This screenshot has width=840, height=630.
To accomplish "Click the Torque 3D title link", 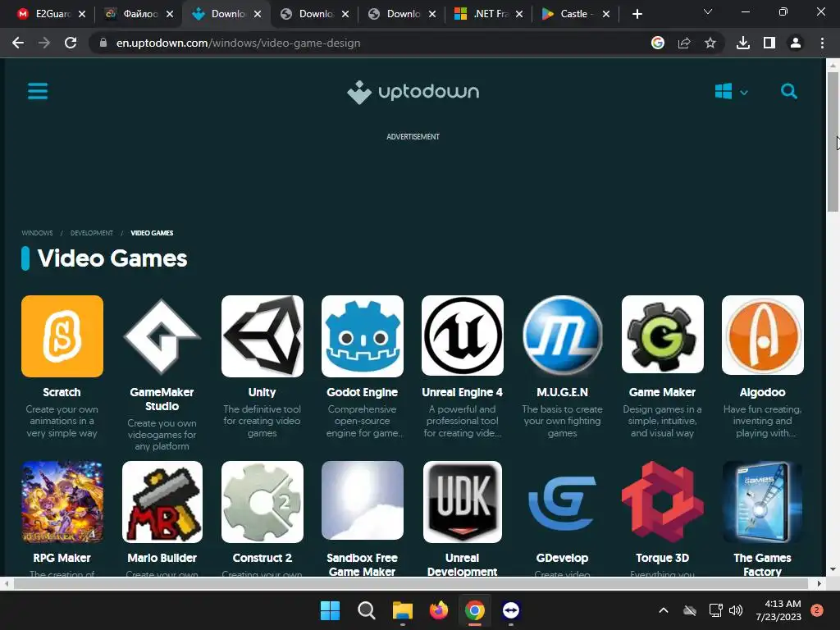I will [x=663, y=558].
